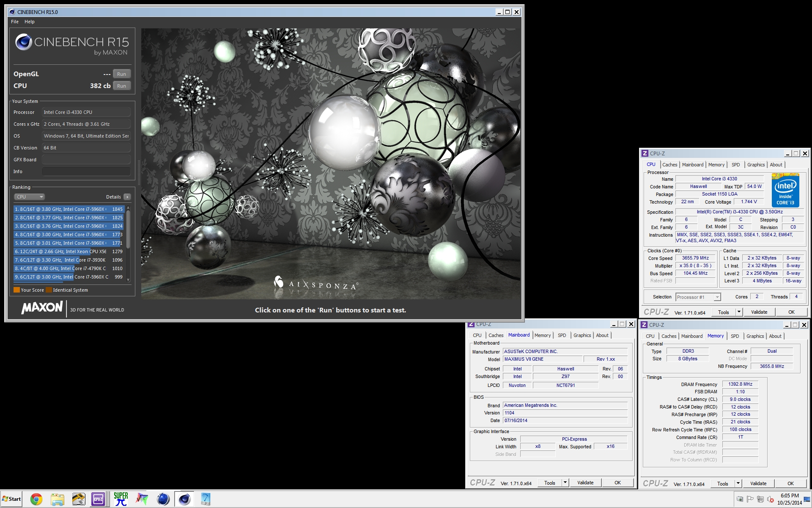Select the i7-4790K ranking row scoring 1010
The width and height of the screenshot is (812, 508).
click(x=69, y=268)
